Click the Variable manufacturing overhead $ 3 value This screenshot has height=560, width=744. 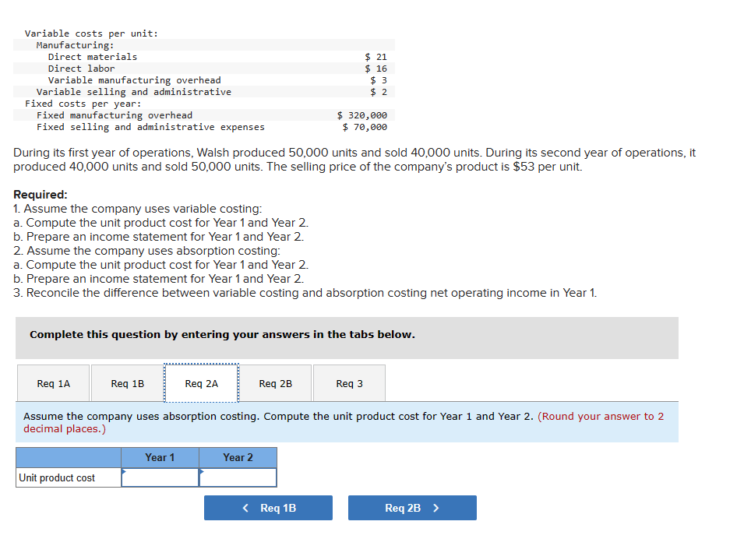pos(379,80)
